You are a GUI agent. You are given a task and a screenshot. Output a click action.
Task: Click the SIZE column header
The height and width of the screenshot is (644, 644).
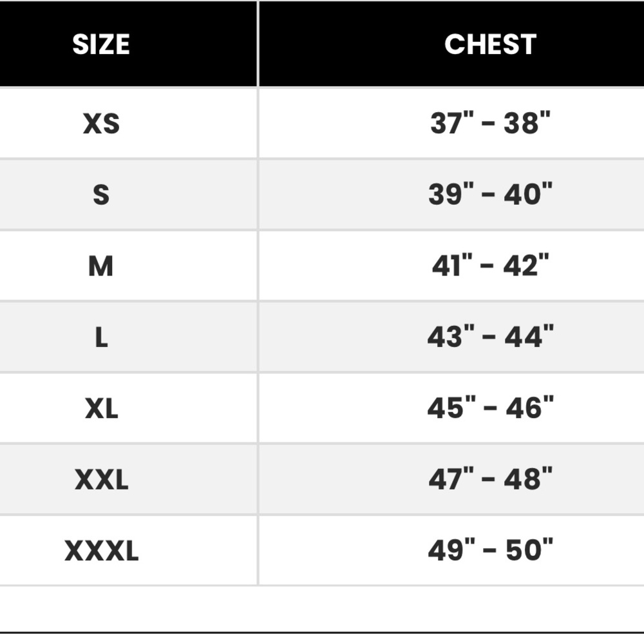tap(101, 44)
